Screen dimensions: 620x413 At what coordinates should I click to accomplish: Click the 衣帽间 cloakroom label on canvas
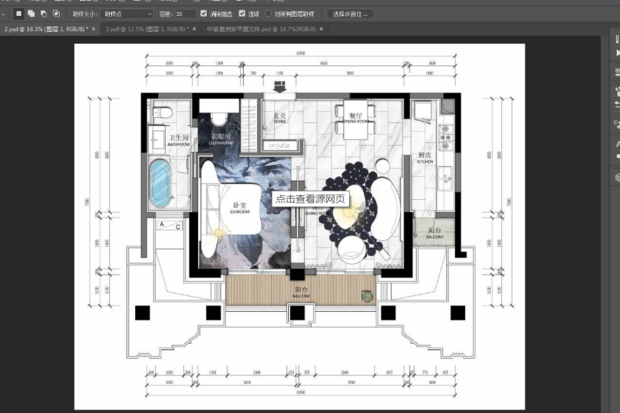pos(221,139)
